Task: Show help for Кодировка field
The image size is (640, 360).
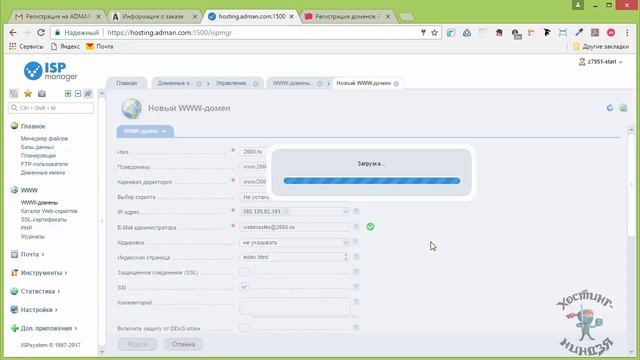Action: pyautogui.click(x=356, y=242)
